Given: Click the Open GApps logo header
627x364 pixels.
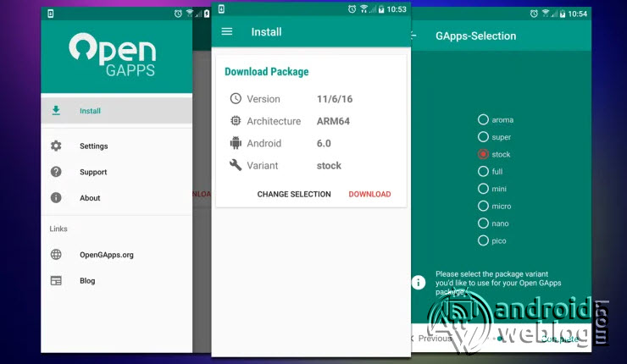Looking at the screenshot, I should pyautogui.click(x=113, y=55).
